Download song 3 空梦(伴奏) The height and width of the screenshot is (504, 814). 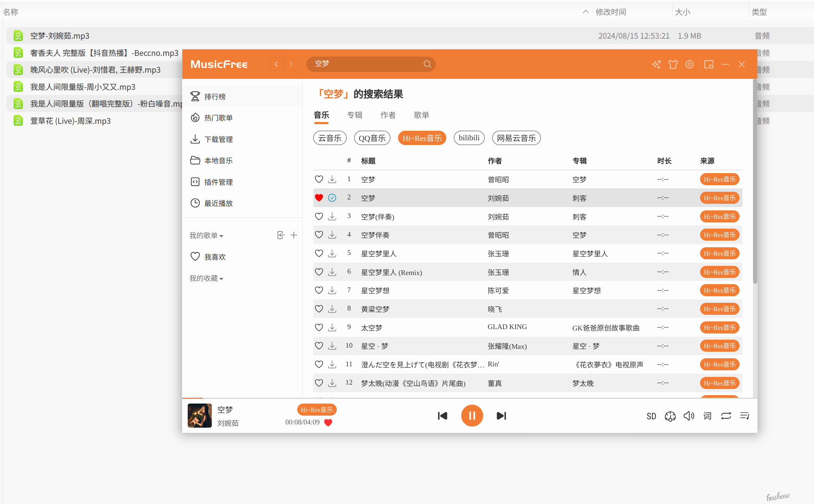(x=332, y=216)
